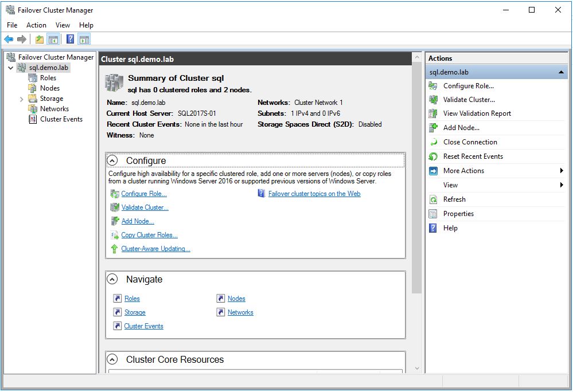Collapse the Configure section
Image resolution: width=573 pixels, height=392 pixels.
click(114, 161)
